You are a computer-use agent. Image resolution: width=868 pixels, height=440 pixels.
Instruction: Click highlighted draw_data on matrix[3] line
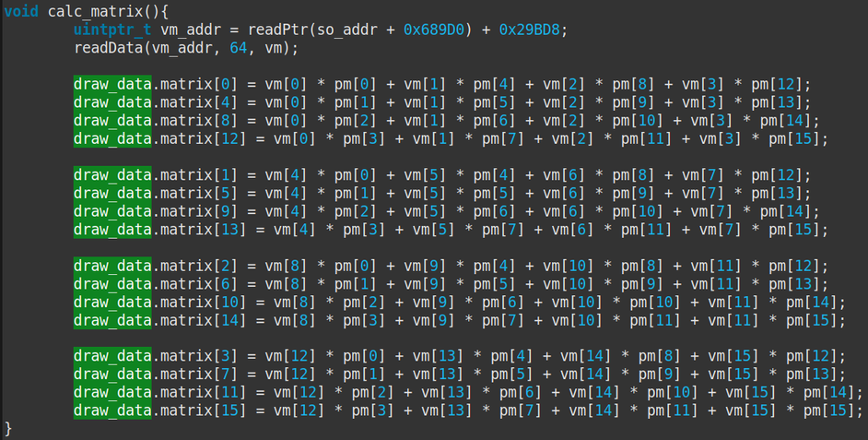(112, 356)
